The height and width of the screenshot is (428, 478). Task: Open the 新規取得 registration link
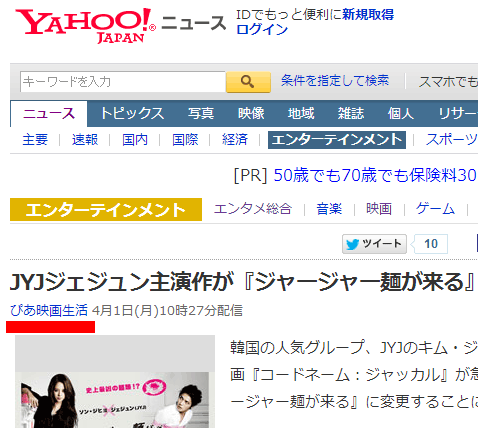(368, 15)
